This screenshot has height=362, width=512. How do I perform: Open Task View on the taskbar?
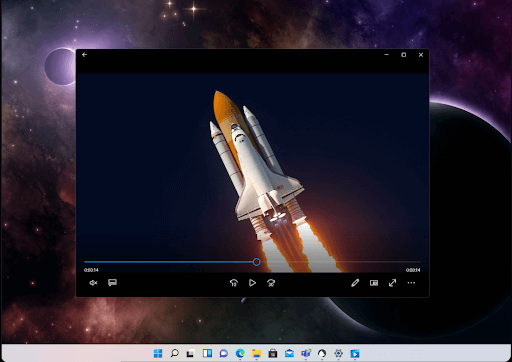[190, 353]
